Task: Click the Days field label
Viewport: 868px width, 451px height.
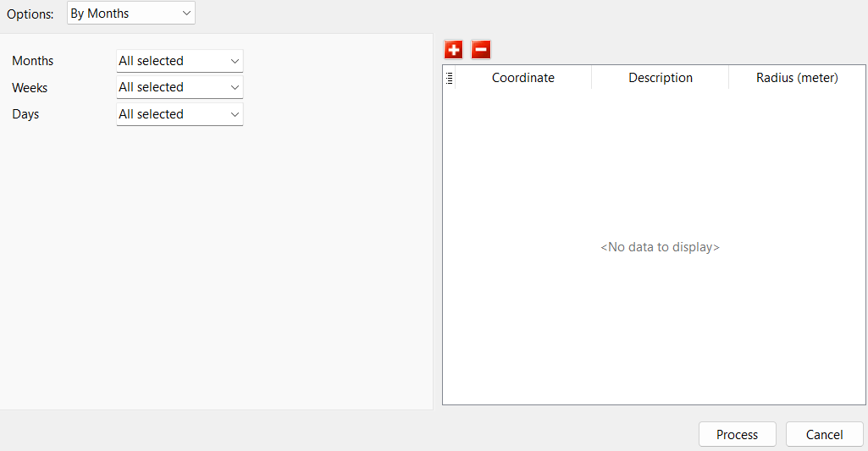Action: (x=25, y=114)
